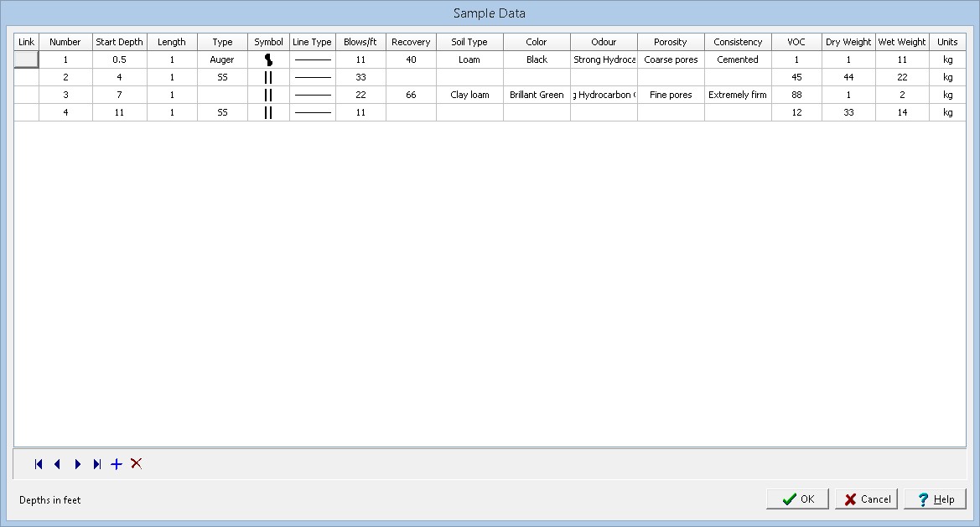
Task: Click the Link button in row 1
Action: coord(26,60)
